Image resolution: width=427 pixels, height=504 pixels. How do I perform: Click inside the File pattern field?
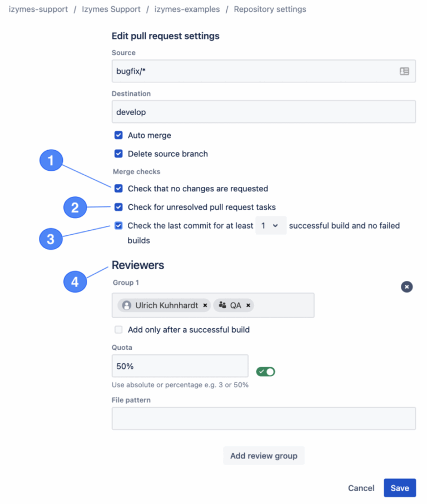[264, 418]
